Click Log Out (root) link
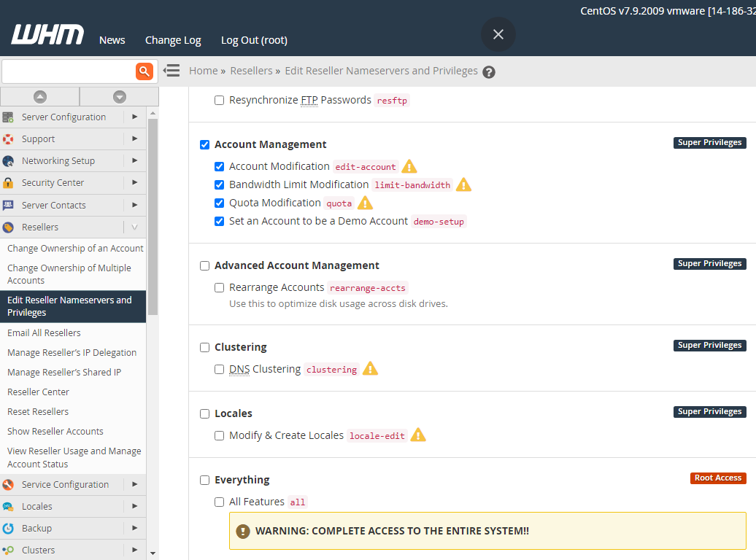The width and height of the screenshot is (756, 560). pos(254,40)
